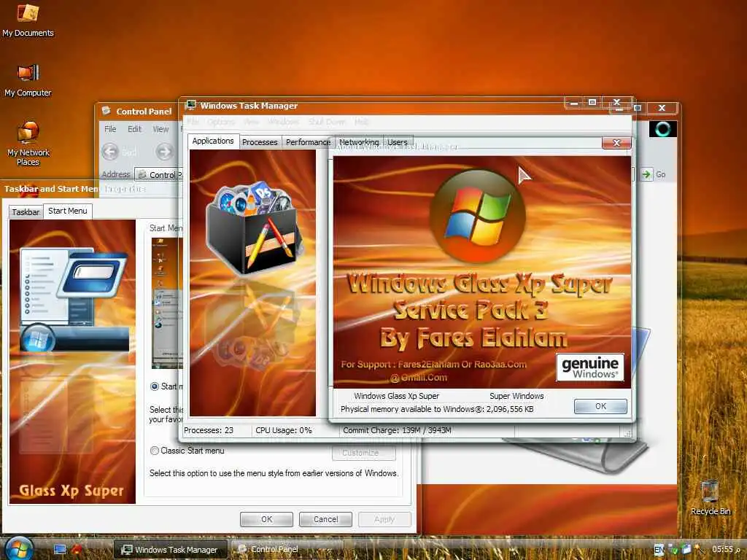Click Show Desktop quick launch icon

[60, 550]
